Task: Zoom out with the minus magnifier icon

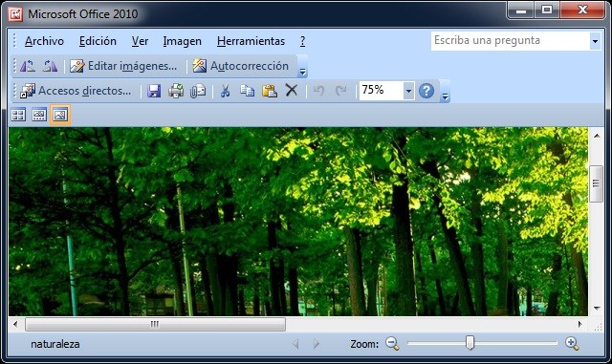Action: pyautogui.click(x=392, y=343)
